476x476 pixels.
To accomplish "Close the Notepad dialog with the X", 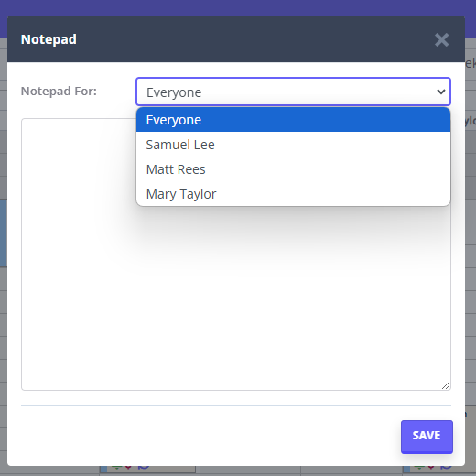I will (x=441, y=39).
